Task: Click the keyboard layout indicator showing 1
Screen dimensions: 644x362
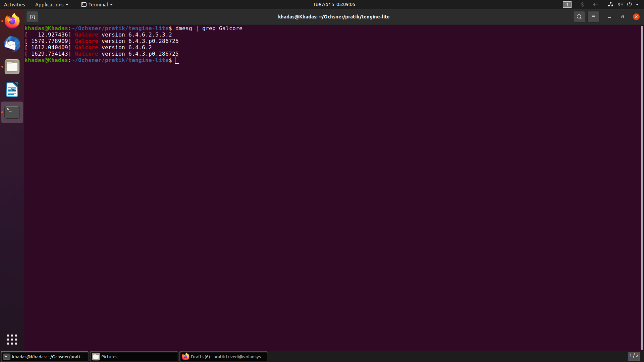Action: (x=567, y=4)
